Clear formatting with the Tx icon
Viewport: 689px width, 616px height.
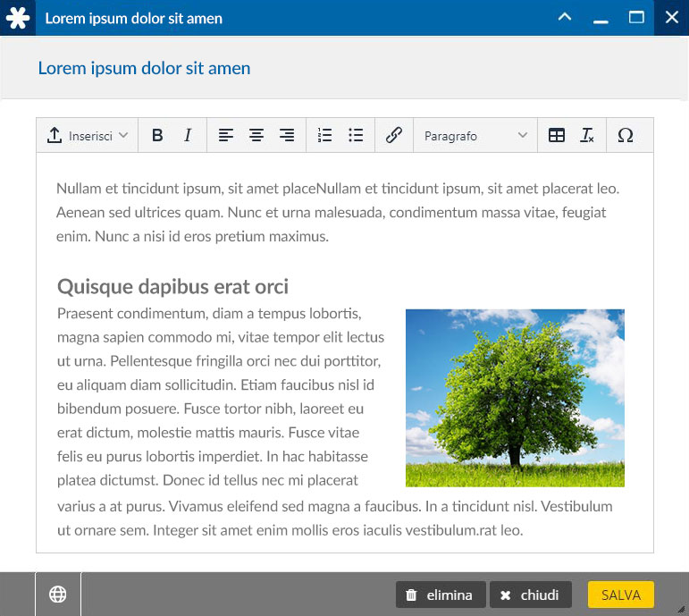pyautogui.click(x=587, y=135)
